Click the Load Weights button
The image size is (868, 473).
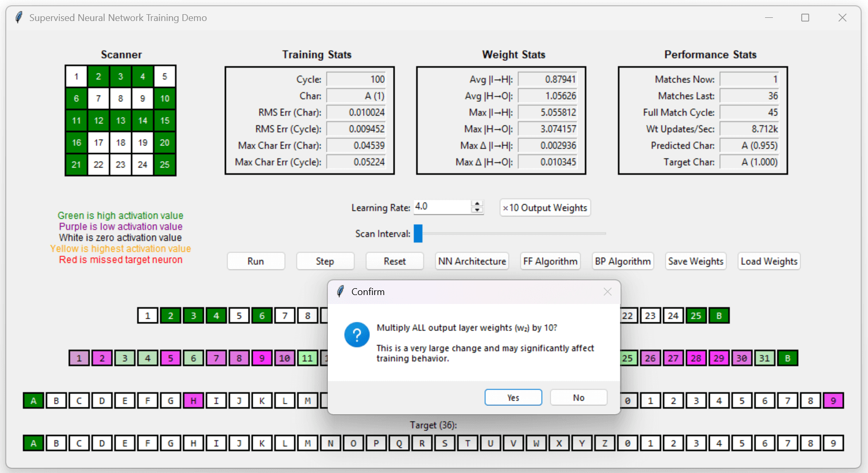(x=769, y=261)
